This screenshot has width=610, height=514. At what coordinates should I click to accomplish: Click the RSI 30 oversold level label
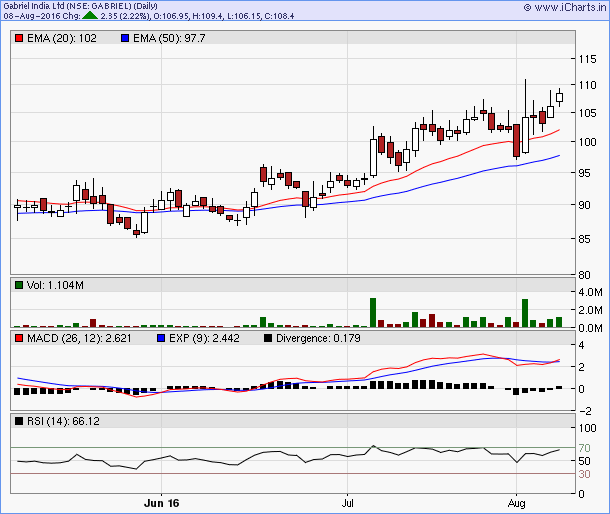[x=584, y=474]
